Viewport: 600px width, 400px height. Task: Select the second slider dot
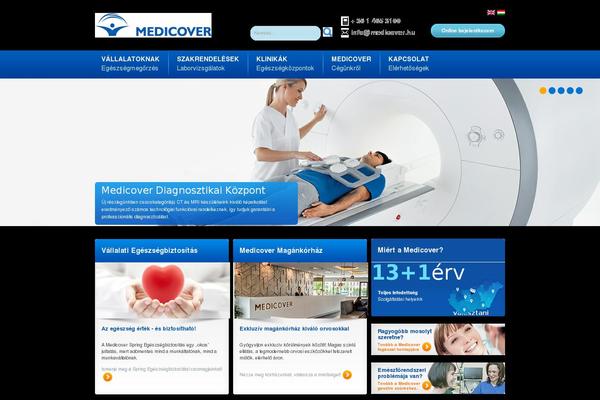coord(552,91)
